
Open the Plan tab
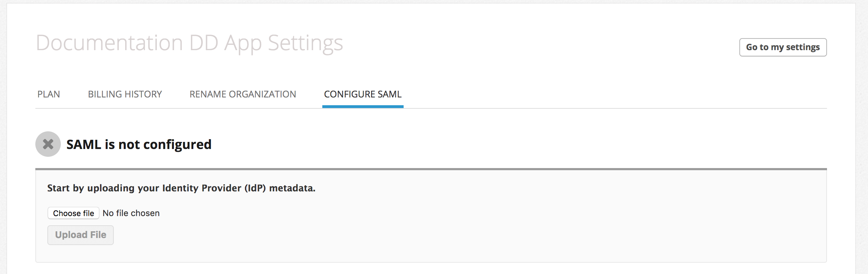[x=49, y=94]
